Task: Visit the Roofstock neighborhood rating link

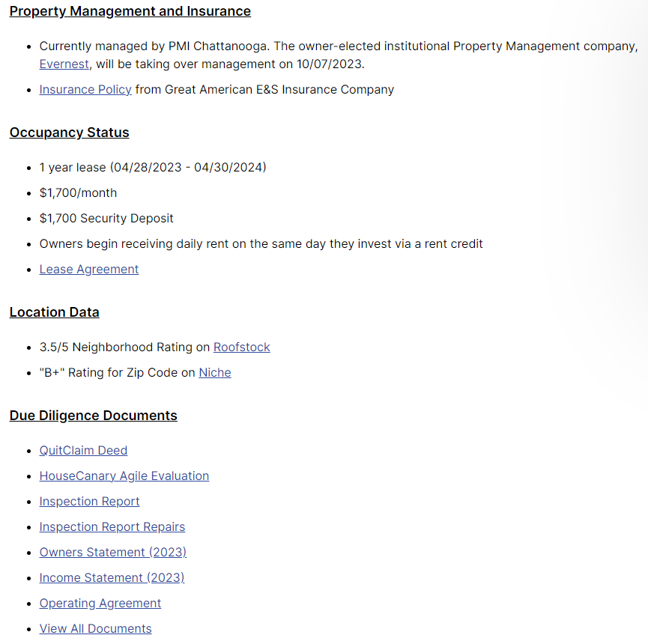Action: click(x=242, y=347)
